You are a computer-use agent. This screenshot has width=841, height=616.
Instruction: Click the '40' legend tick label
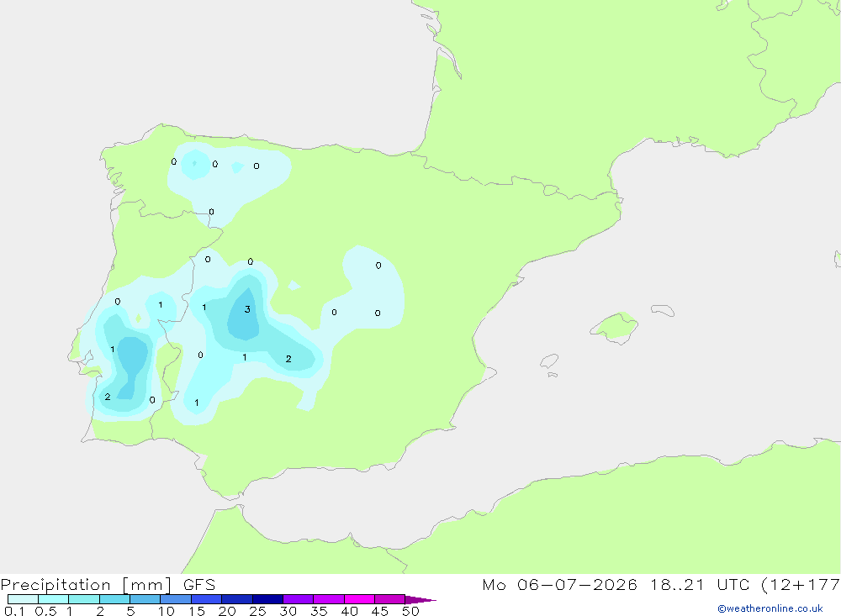pyautogui.click(x=349, y=611)
